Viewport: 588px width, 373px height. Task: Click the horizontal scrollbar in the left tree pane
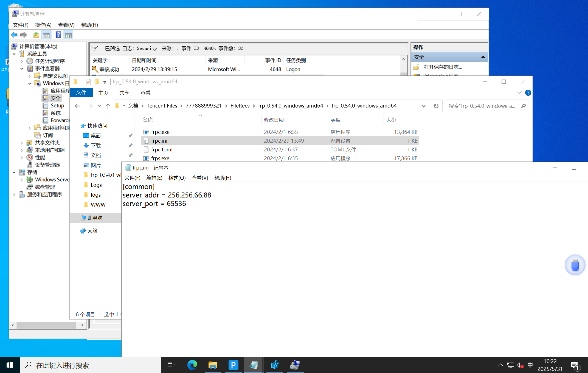point(46,325)
